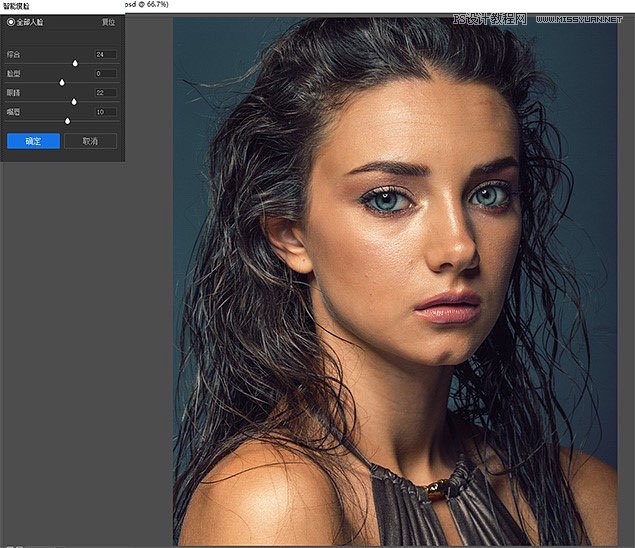The height and width of the screenshot is (548, 635).
Task: Click the 嘴唇 slider handle
Action: [x=68, y=120]
